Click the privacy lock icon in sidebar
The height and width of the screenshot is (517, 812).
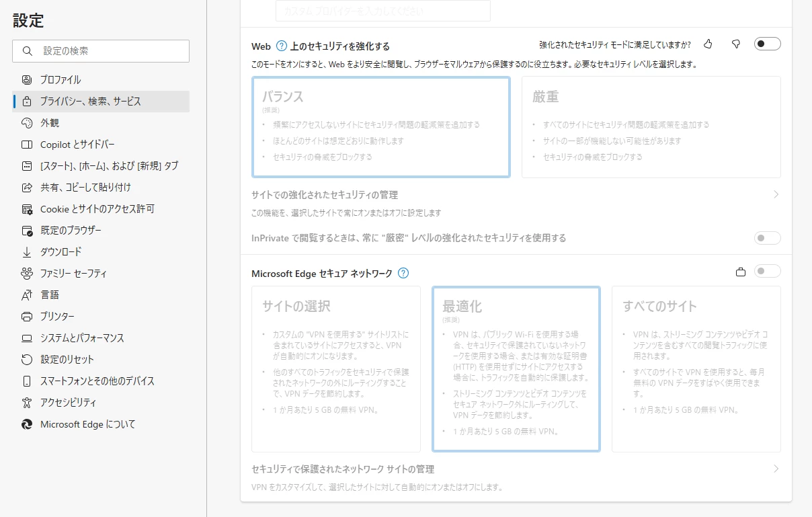click(x=27, y=102)
